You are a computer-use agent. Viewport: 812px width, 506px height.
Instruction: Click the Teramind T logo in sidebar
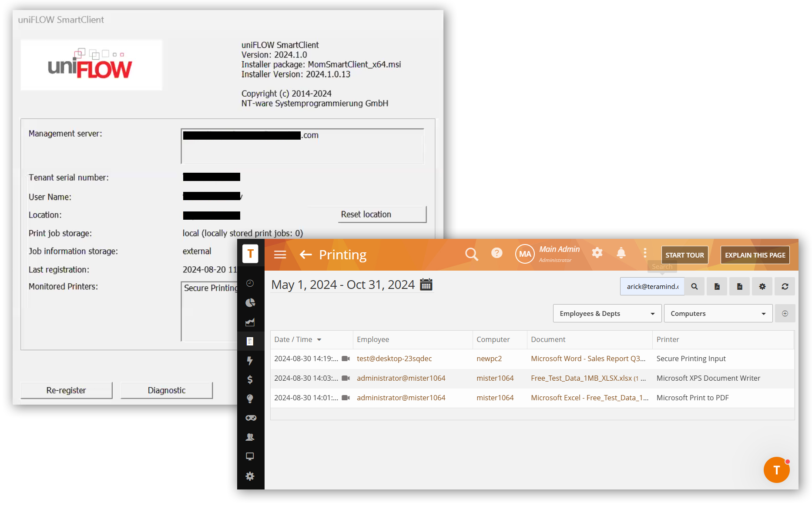tap(250, 254)
